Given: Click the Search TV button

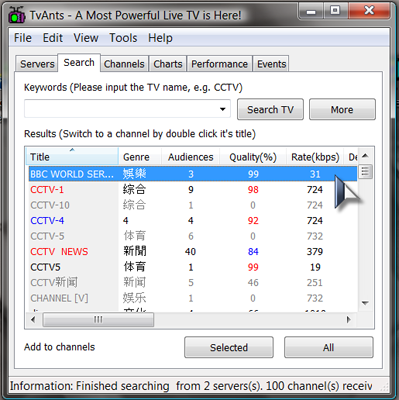Looking at the screenshot, I should [270, 109].
